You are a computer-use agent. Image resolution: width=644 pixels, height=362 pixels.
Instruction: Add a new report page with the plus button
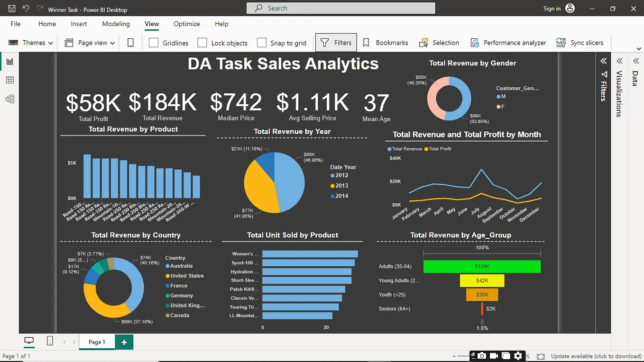click(124, 342)
